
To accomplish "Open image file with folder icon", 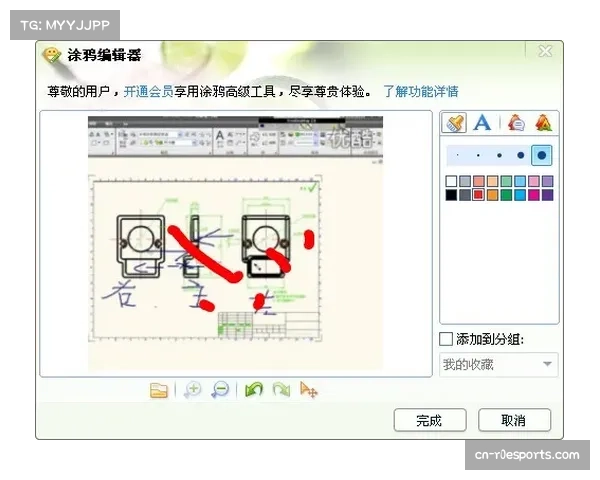I will click(158, 390).
